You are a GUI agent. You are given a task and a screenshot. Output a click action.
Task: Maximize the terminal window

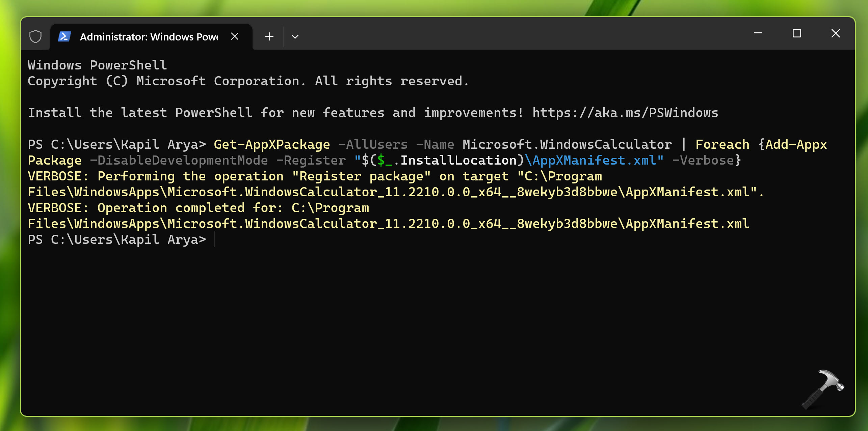[x=797, y=33]
